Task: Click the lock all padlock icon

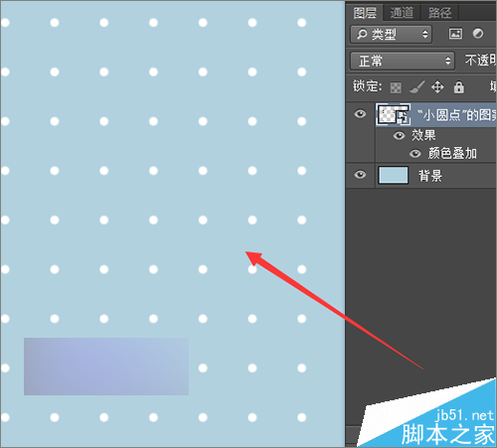Action: pos(458,87)
